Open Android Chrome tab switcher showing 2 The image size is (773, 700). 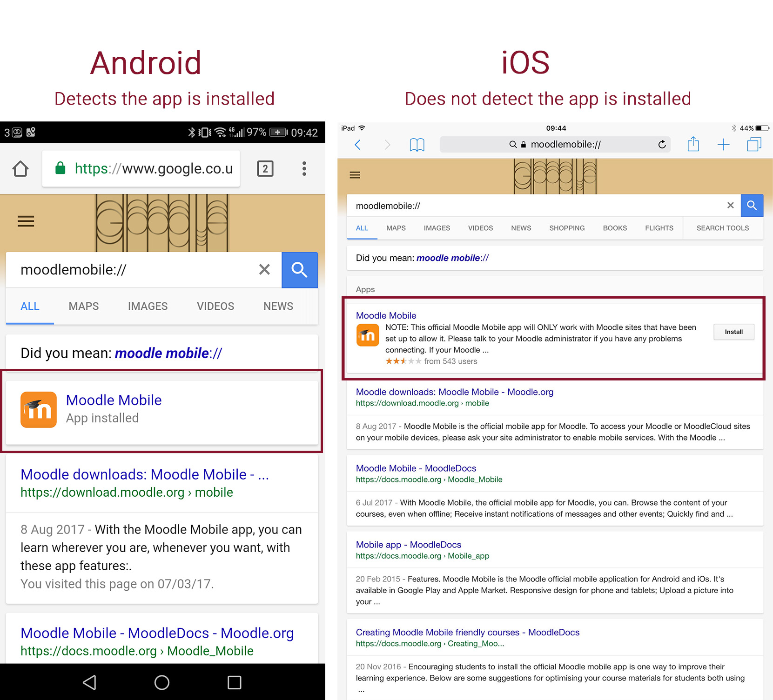(x=265, y=168)
